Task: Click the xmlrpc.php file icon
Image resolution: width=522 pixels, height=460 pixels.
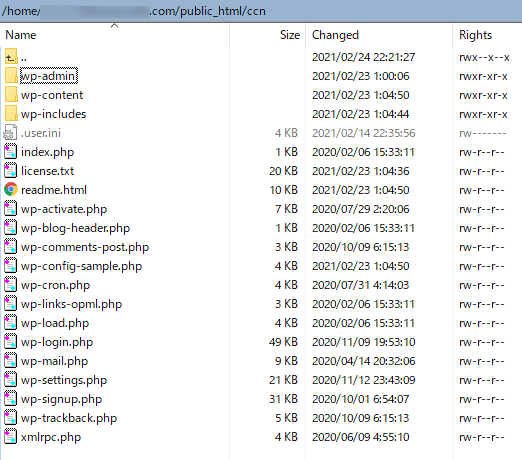Action: (x=10, y=437)
